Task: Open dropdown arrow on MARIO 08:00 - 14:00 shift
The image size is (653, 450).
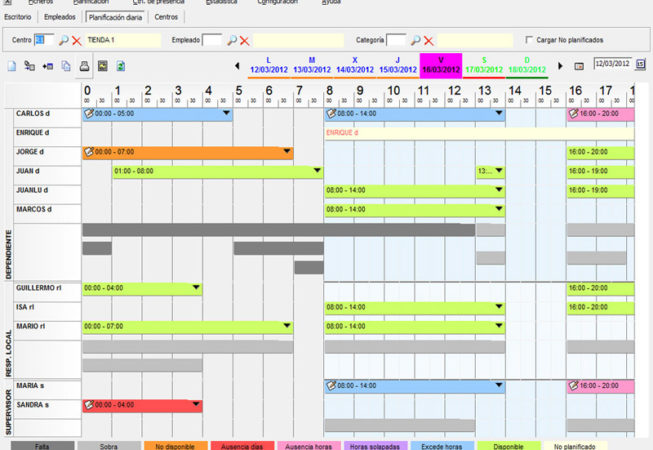Action: 499,326
